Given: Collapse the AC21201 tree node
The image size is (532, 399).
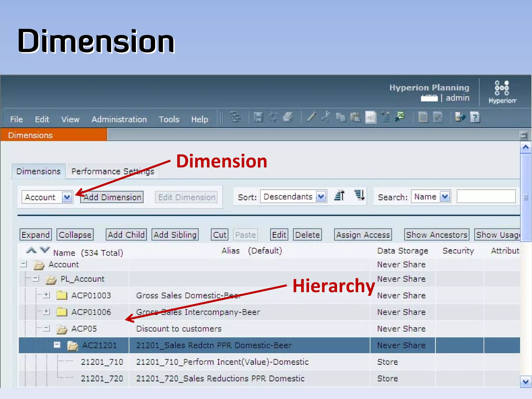Looking at the screenshot, I should coord(57,345).
